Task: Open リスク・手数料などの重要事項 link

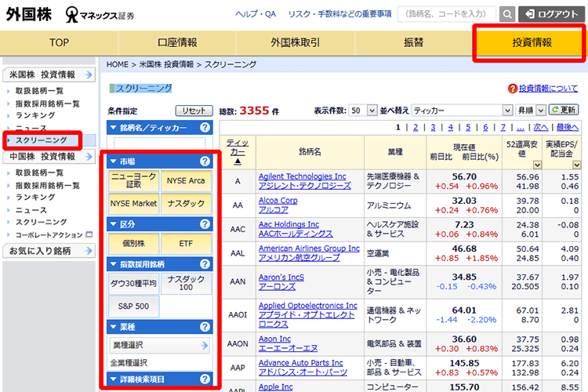Action: tap(339, 14)
